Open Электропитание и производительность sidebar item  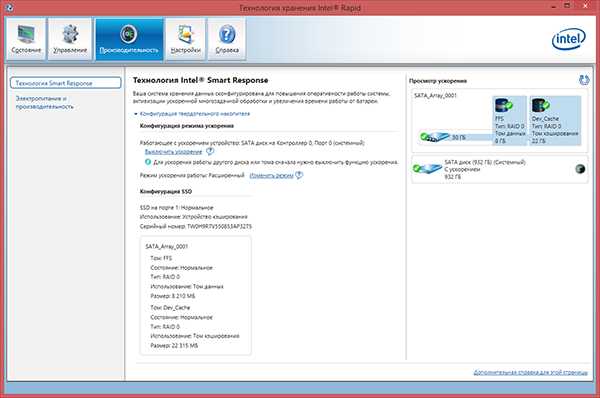point(44,103)
